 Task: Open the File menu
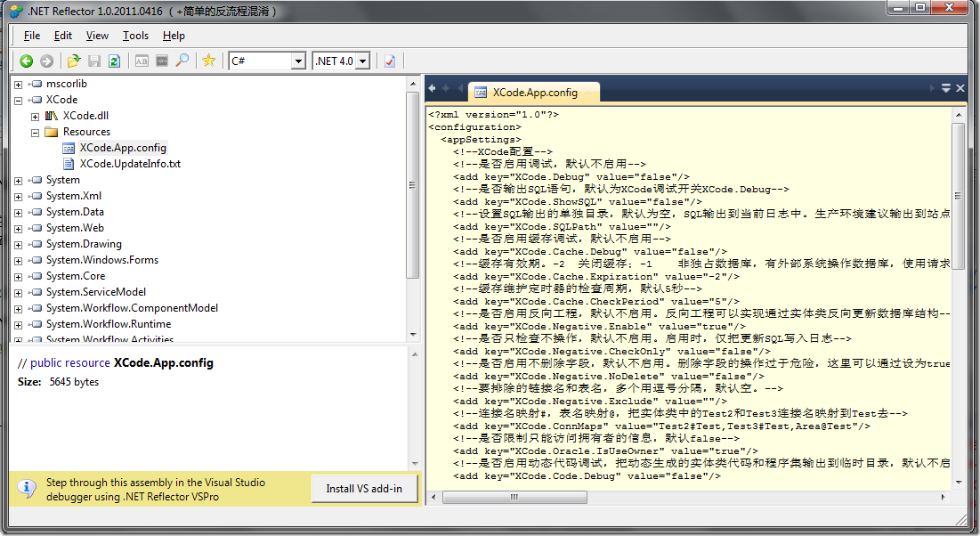32,36
